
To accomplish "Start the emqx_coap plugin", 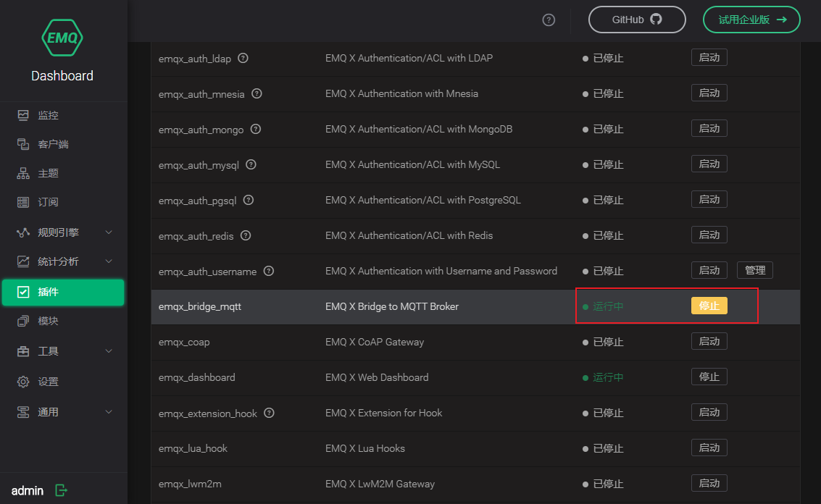I will point(709,341).
